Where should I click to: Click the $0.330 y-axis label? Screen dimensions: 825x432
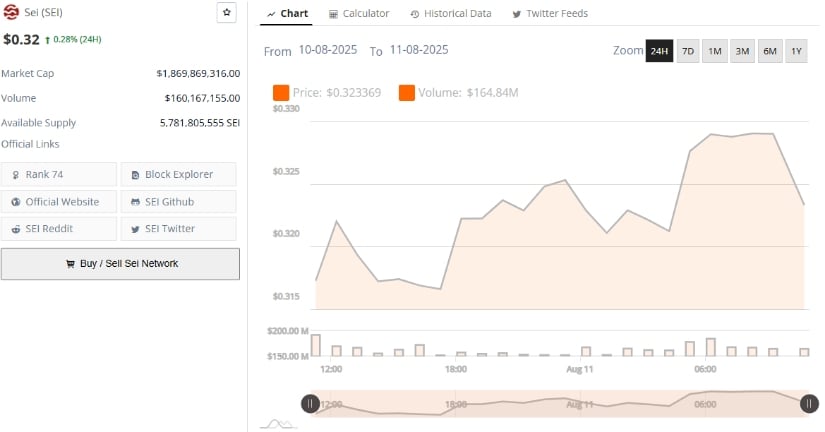pos(286,109)
